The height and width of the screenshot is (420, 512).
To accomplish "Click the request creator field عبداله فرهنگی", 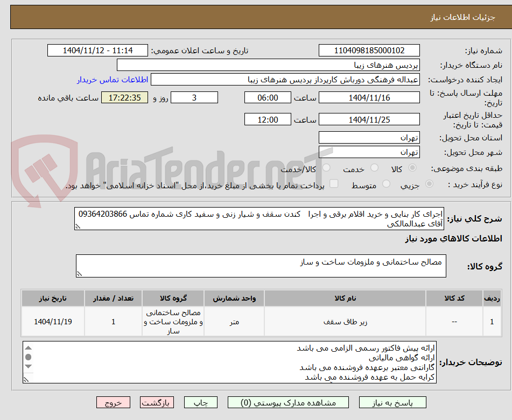I will [x=285, y=80].
